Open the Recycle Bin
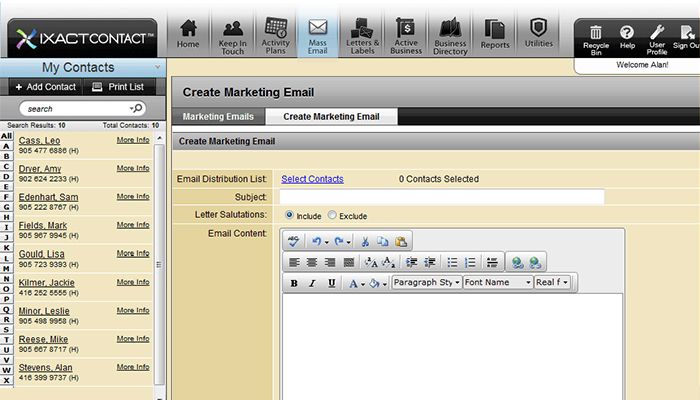 [596, 40]
